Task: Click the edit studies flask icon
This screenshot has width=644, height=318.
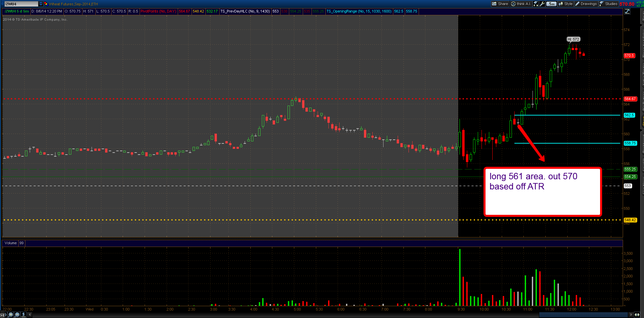Action: click(x=536, y=4)
